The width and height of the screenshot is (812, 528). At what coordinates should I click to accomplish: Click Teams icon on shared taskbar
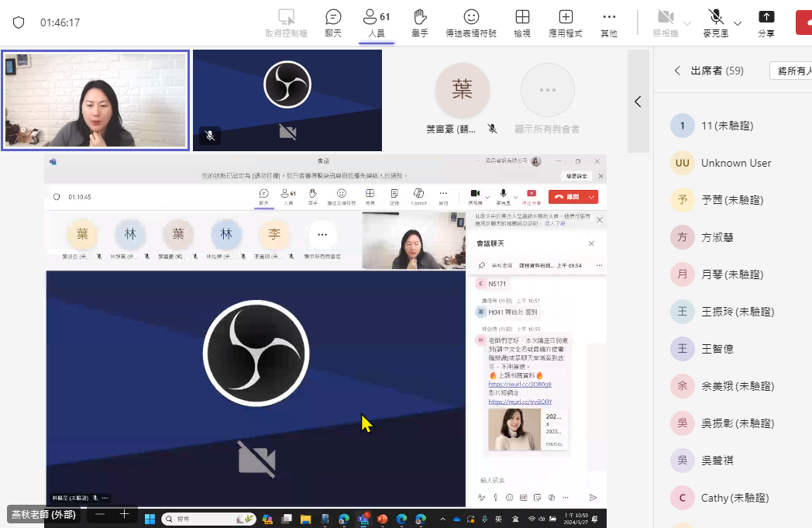[x=363, y=519]
